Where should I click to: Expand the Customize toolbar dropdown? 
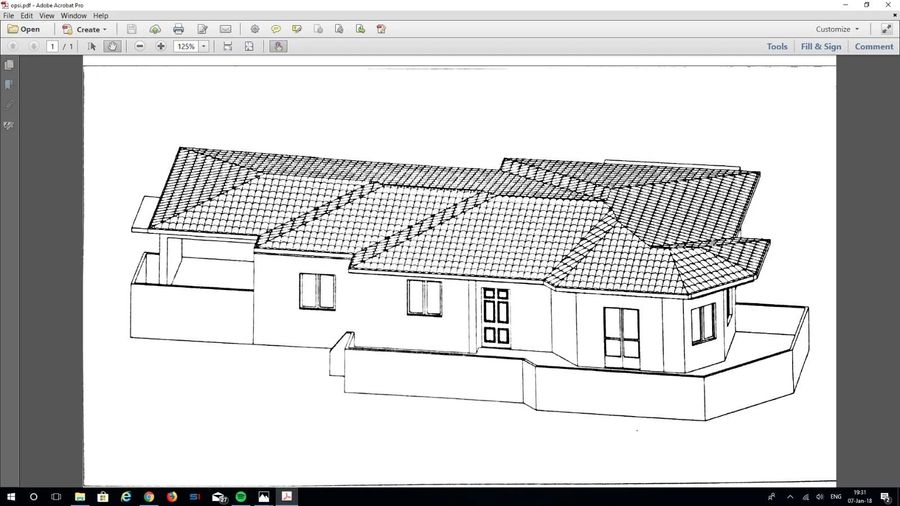837,29
